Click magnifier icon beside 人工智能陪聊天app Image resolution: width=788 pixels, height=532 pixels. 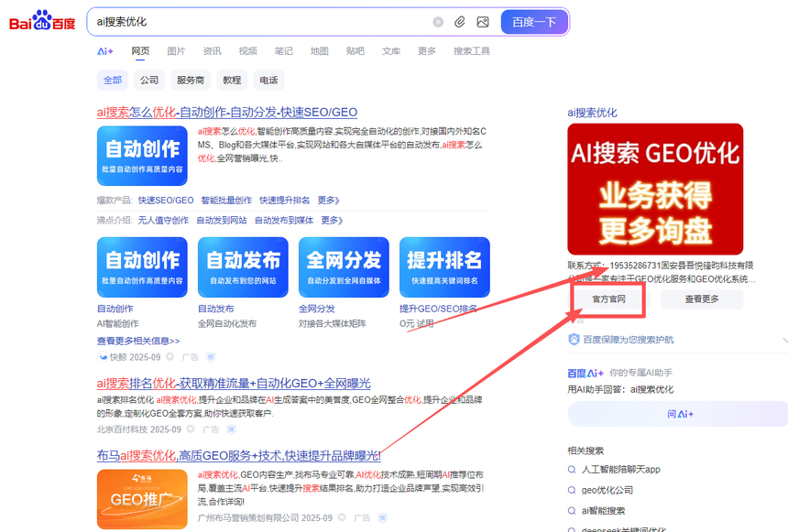click(x=573, y=469)
